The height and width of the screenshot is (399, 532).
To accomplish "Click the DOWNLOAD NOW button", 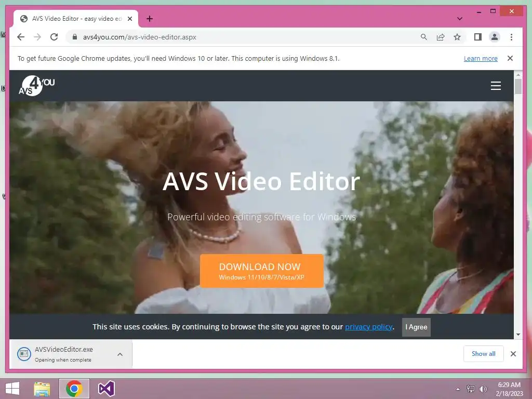I will [x=262, y=271].
